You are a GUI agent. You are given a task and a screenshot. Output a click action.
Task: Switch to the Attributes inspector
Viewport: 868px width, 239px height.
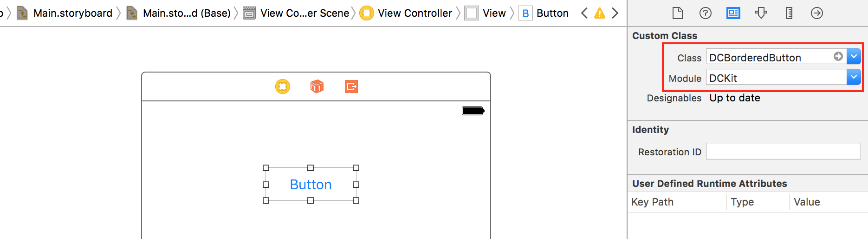pos(761,13)
